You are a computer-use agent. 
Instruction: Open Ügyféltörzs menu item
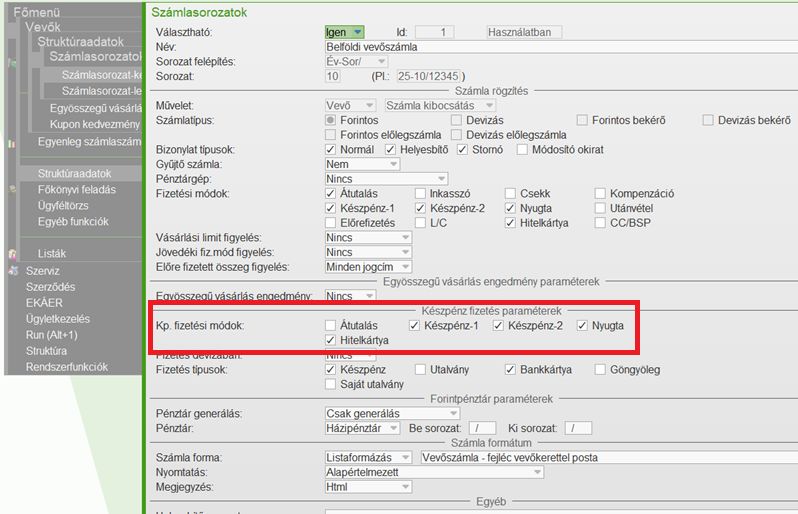(x=63, y=206)
